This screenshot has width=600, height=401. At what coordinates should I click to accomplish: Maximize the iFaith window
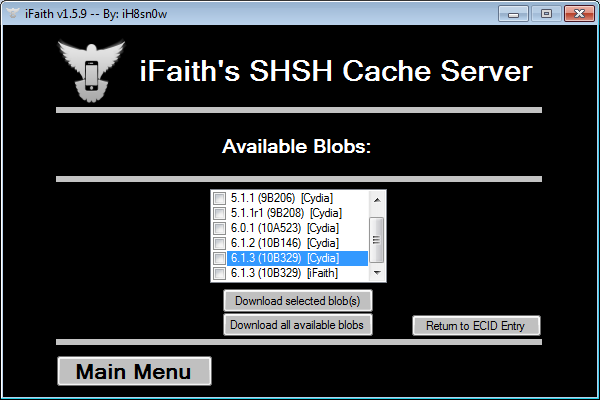tap(546, 13)
